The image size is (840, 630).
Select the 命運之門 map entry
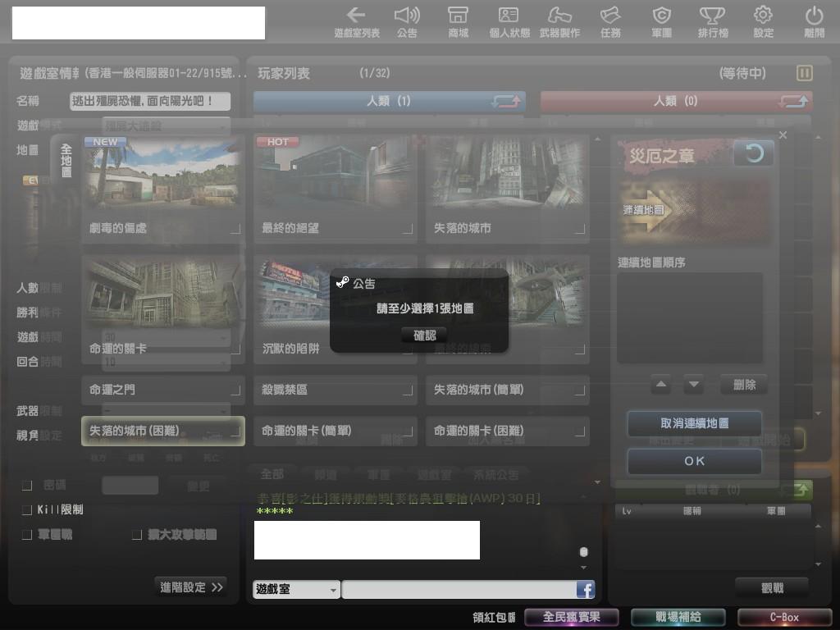pos(163,390)
